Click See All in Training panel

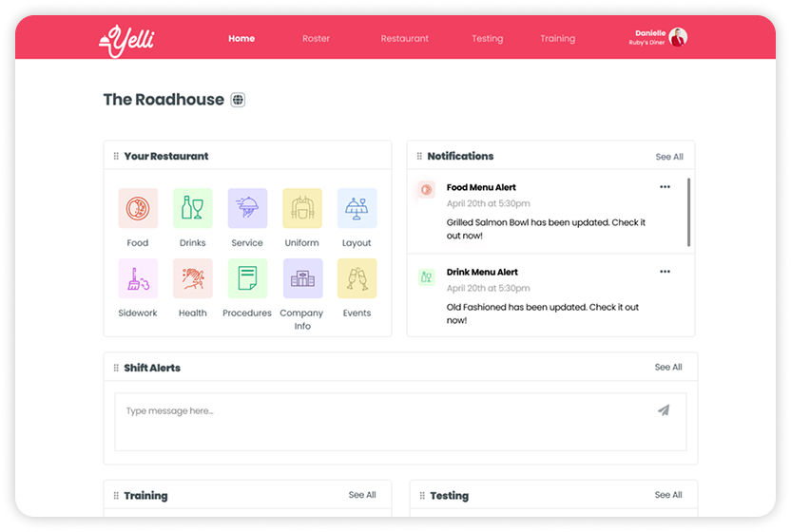tap(362, 495)
